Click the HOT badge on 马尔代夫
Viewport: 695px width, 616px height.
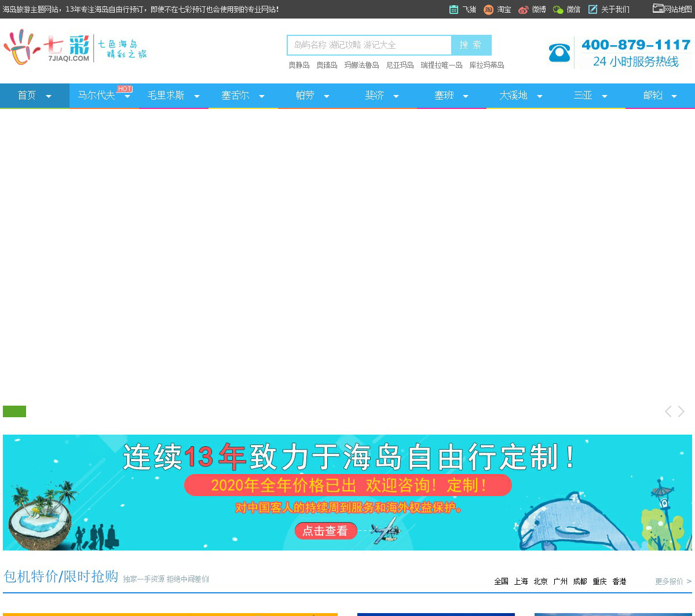(x=125, y=89)
